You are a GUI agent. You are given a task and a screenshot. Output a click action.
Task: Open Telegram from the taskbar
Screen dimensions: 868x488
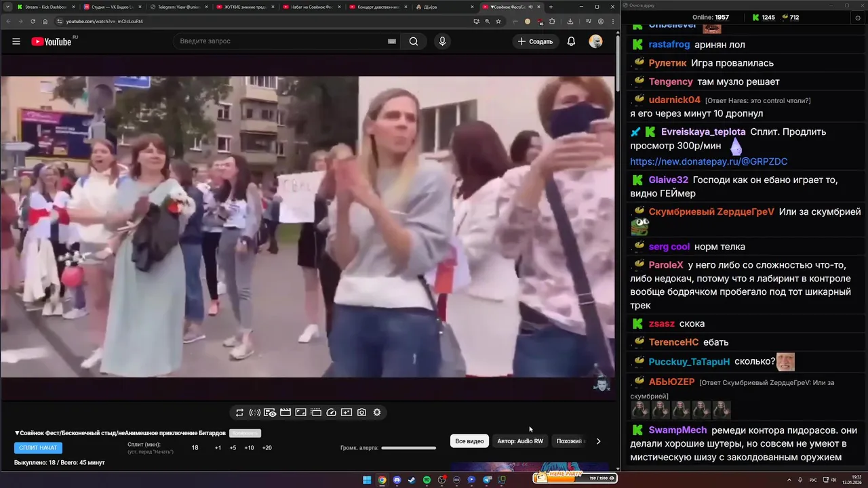click(x=486, y=480)
